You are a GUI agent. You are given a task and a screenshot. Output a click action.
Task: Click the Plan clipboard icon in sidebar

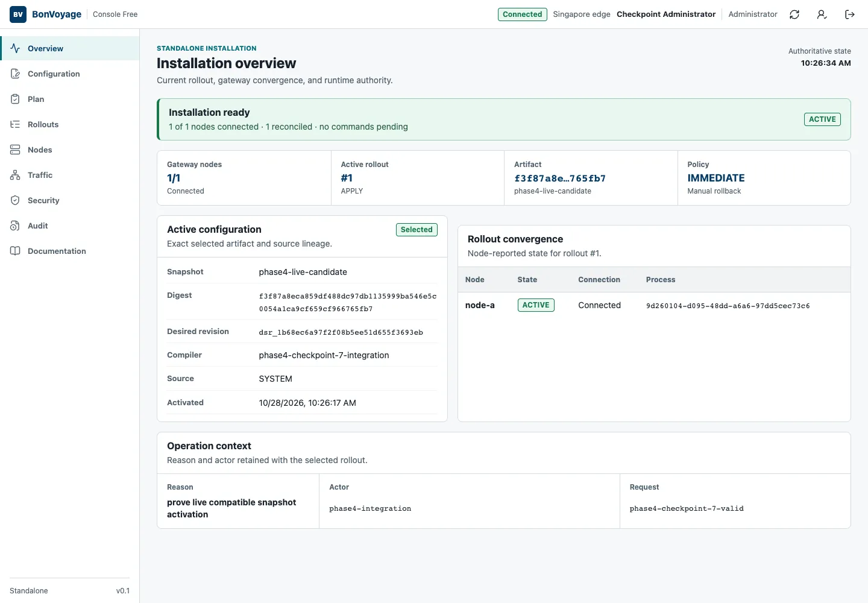(x=15, y=99)
